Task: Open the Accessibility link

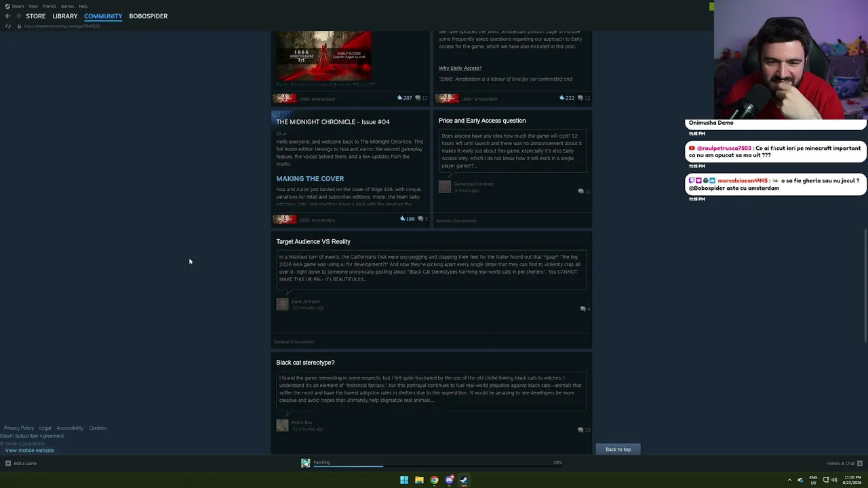Action: click(70, 428)
